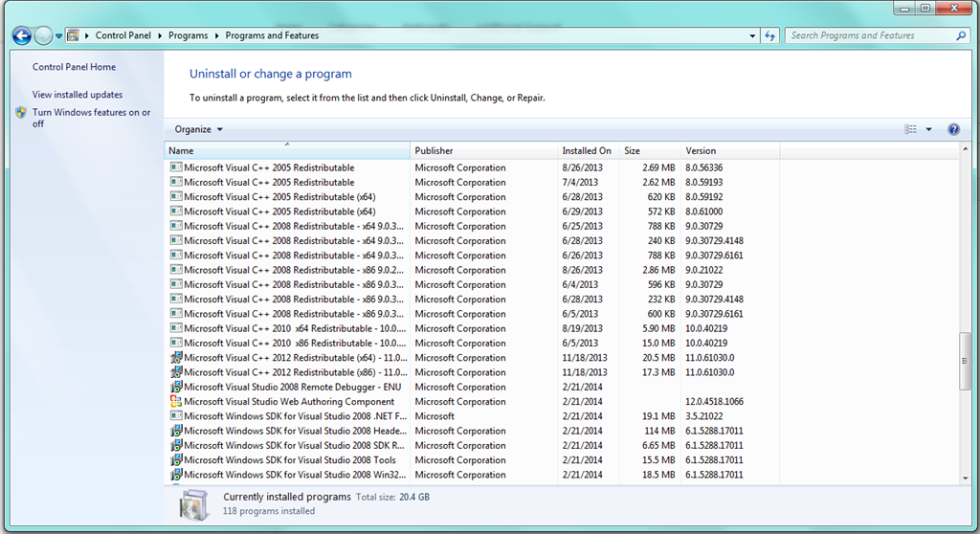Select Microsoft Visual Studio Web Authoring Component icon
The width and height of the screenshot is (980, 534).
[x=176, y=401]
